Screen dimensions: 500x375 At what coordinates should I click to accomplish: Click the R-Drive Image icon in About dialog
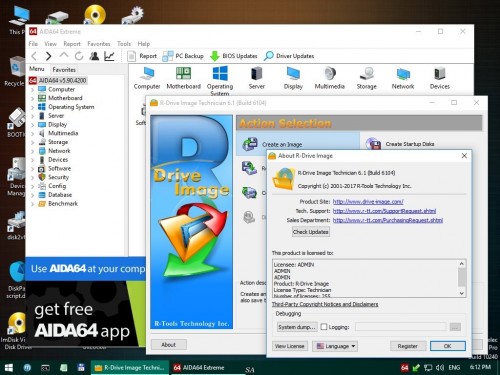coord(283,179)
